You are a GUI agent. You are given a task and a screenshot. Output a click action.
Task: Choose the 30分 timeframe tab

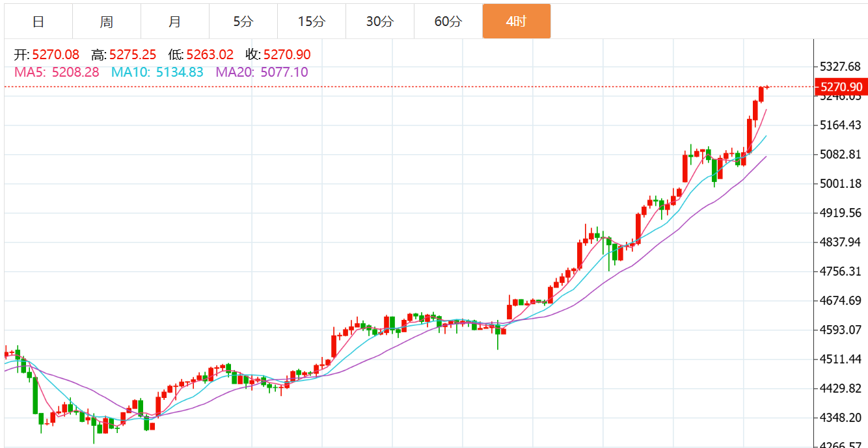380,21
